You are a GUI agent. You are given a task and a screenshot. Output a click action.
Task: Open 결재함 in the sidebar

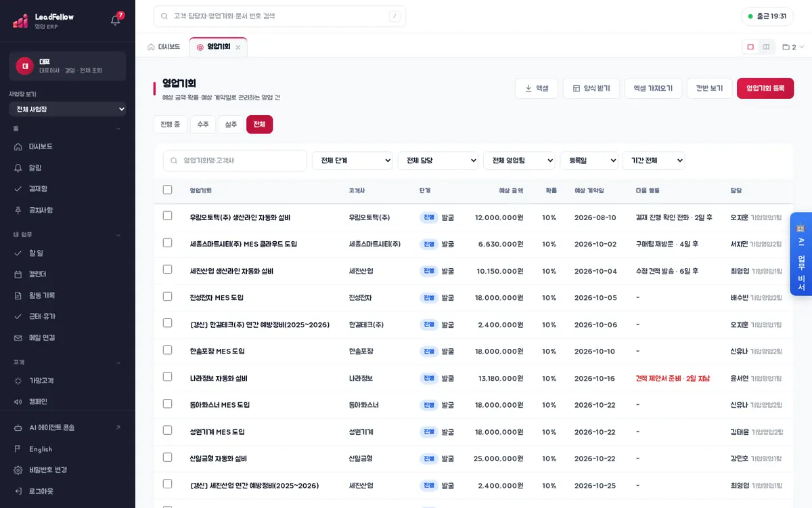coord(68,189)
